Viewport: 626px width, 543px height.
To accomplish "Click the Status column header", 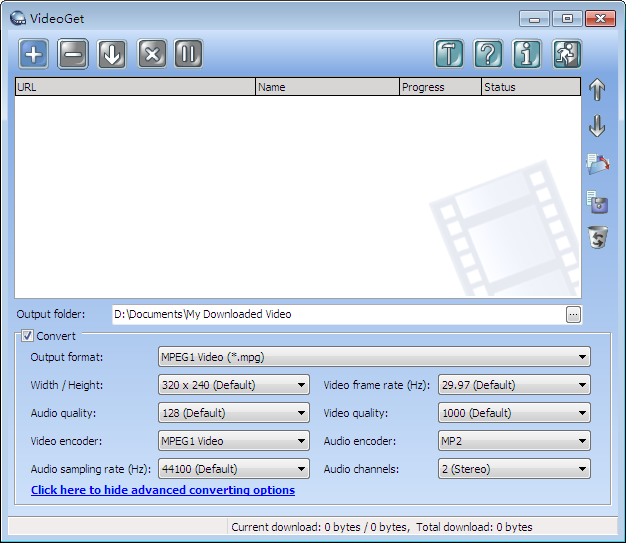I will tap(531, 87).
